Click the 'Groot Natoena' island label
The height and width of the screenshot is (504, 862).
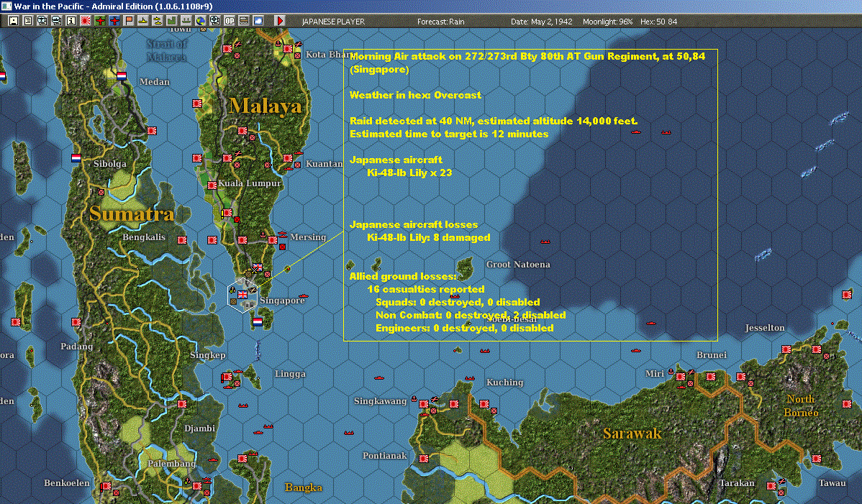pyautogui.click(x=518, y=265)
